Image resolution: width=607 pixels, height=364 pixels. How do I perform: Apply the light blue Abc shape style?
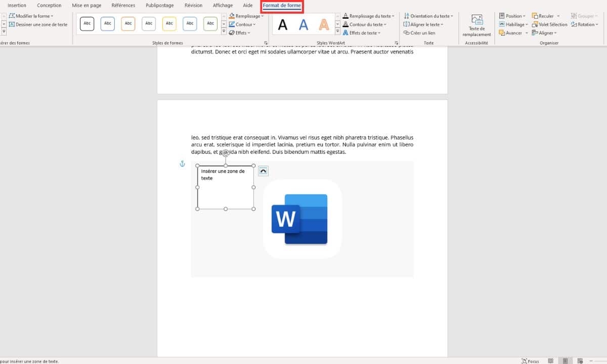pos(190,24)
